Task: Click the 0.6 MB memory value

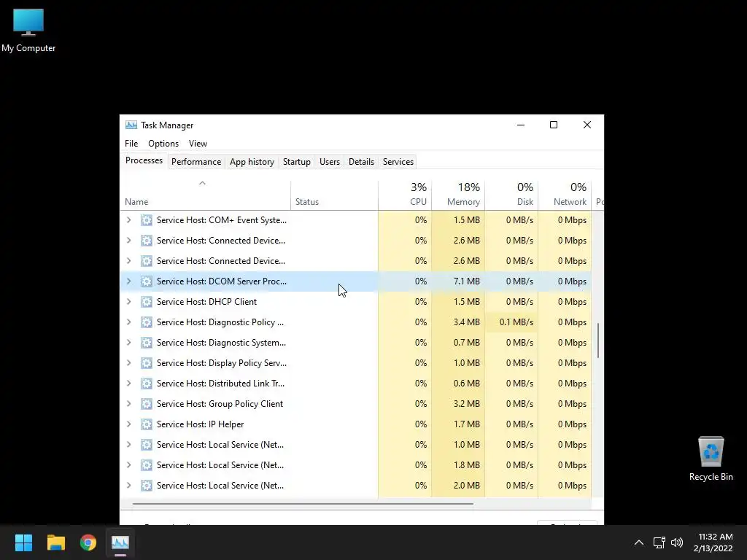Action: pos(466,384)
